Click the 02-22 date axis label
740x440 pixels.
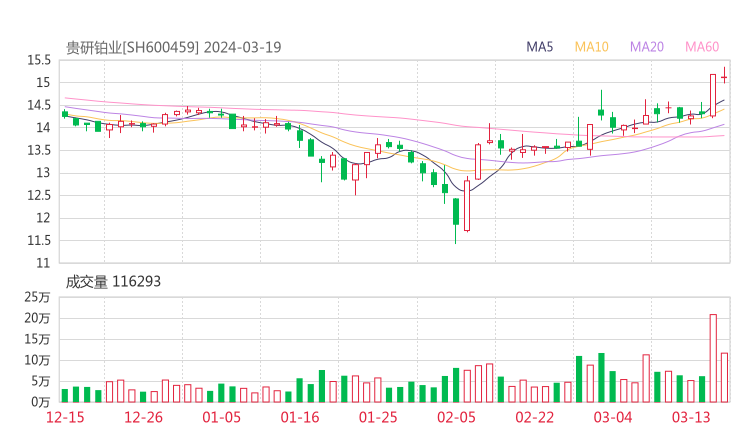point(534,417)
